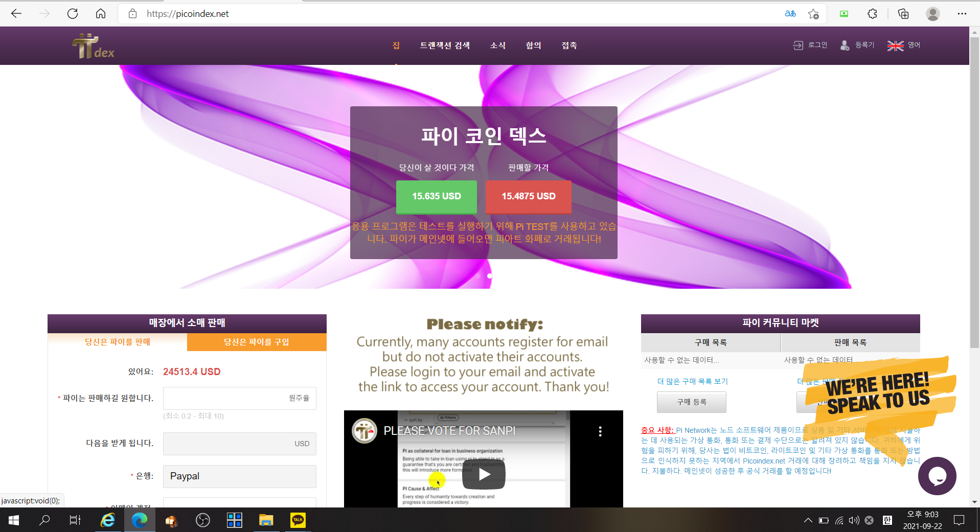Viewport: 980px width, 532px height.
Task: Open the 소식 menu item
Action: 498,45
